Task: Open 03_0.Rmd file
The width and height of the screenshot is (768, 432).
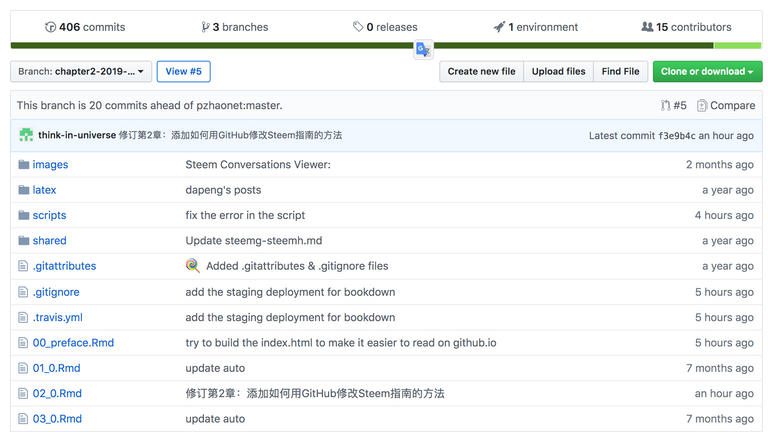Action: tap(57, 419)
